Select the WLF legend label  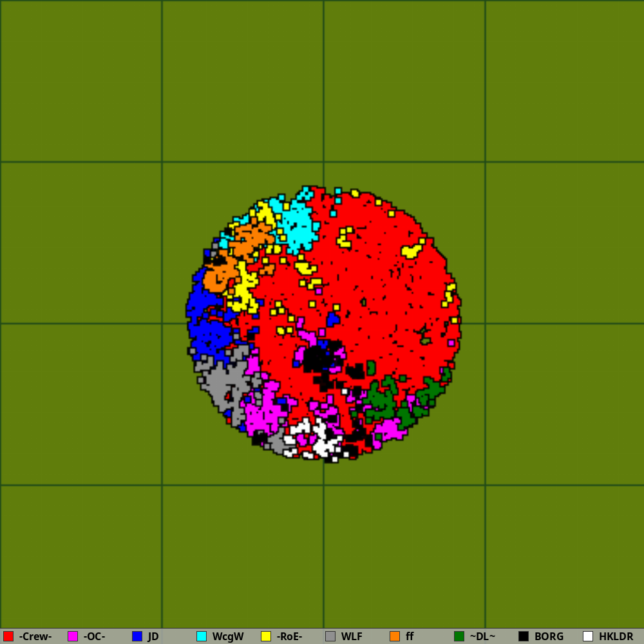352,637
